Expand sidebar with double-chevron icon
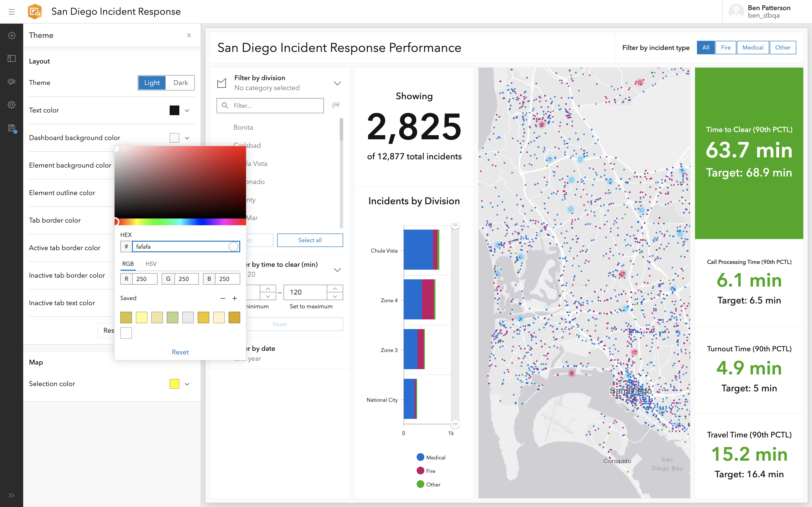The height and width of the screenshot is (507, 812). [11, 495]
